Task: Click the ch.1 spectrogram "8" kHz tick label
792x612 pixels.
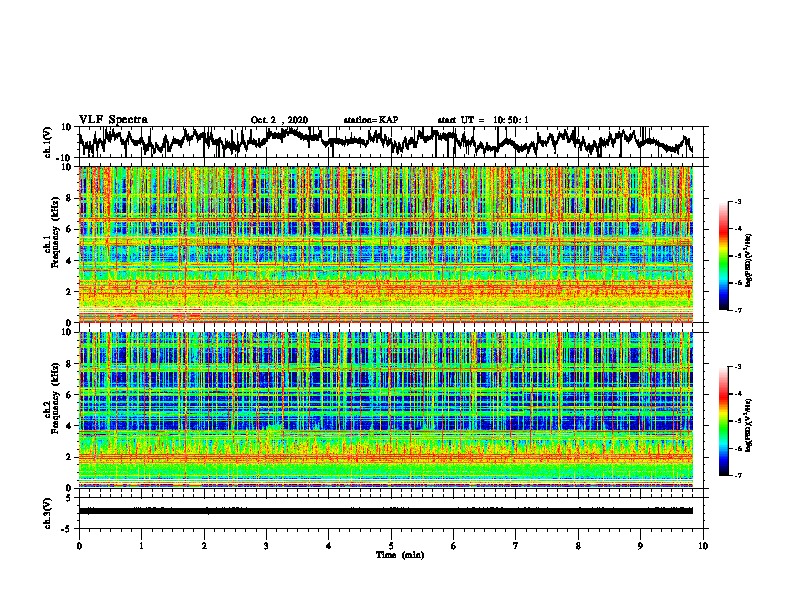Action: (x=69, y=198)
